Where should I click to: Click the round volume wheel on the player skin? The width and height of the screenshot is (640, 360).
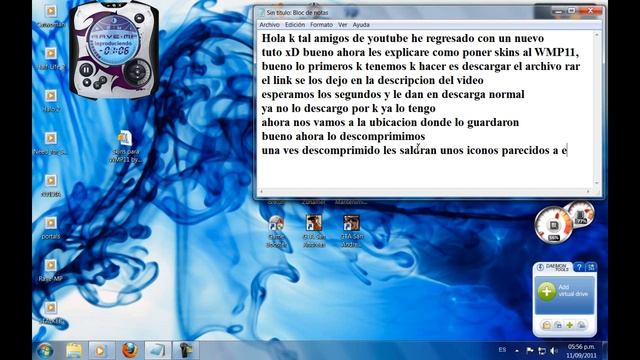click(x=137, y=72)
